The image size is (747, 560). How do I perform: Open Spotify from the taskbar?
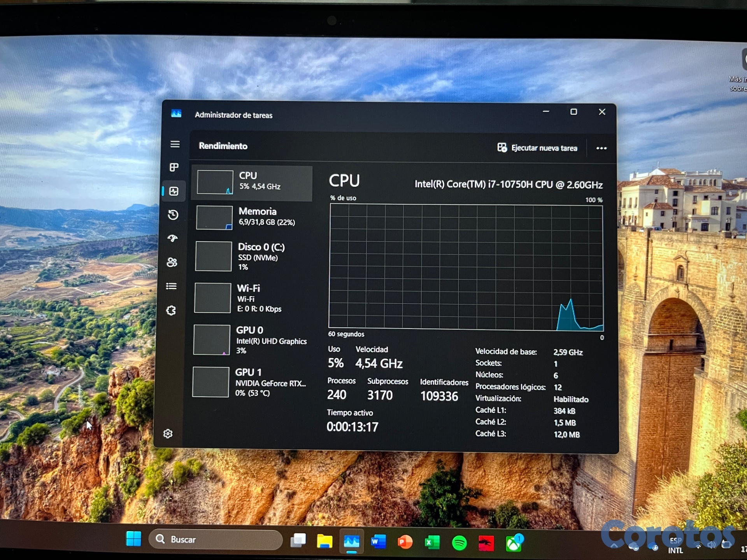[459, 542]
